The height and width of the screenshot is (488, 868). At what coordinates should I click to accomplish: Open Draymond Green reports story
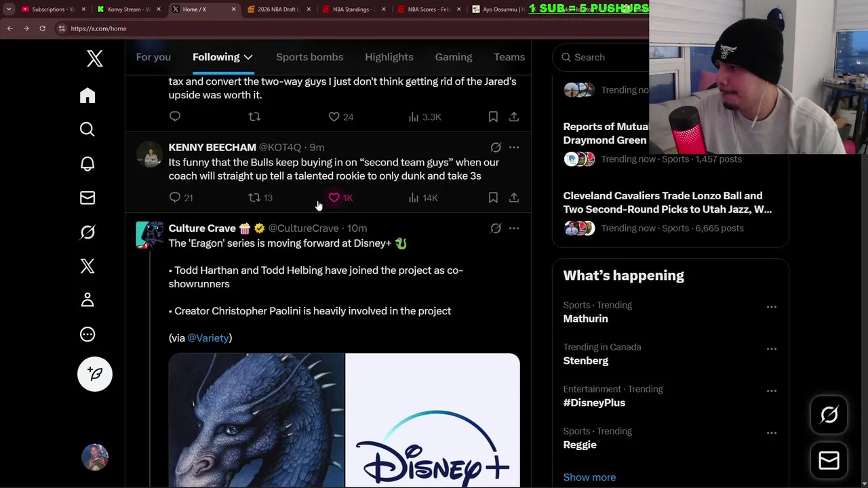coord(606,133)
